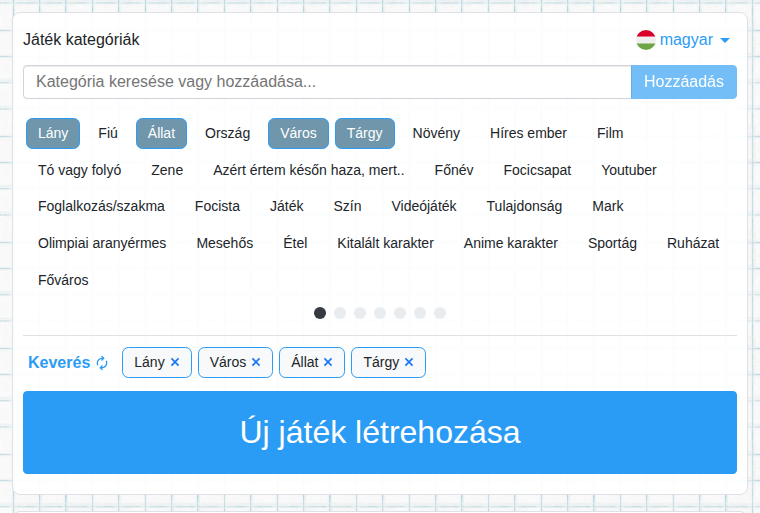Remove the Állat tag via its X icon
This screenshot has width=760, height=513.
tap(328, 362)
